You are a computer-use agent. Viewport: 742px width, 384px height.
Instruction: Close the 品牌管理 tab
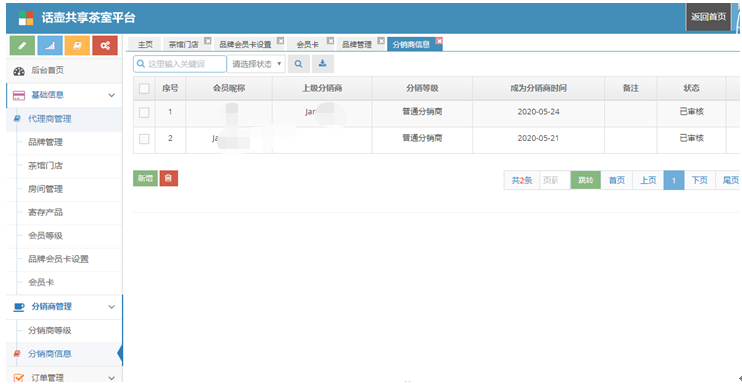click(x=381, y=41)
